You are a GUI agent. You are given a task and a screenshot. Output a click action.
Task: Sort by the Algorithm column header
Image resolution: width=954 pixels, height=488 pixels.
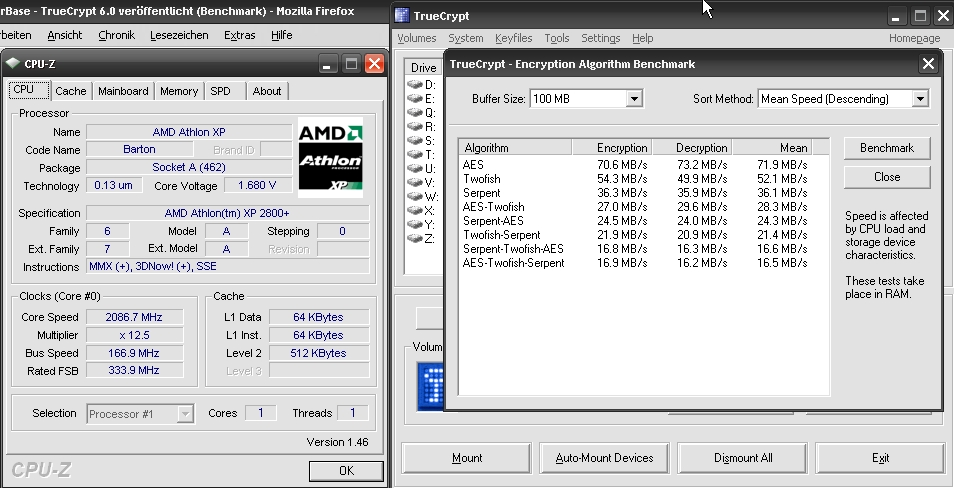(x=515, y=148)
